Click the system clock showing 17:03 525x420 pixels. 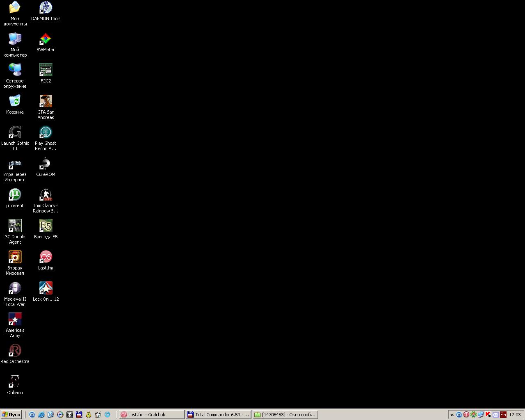tap(515, 415)
